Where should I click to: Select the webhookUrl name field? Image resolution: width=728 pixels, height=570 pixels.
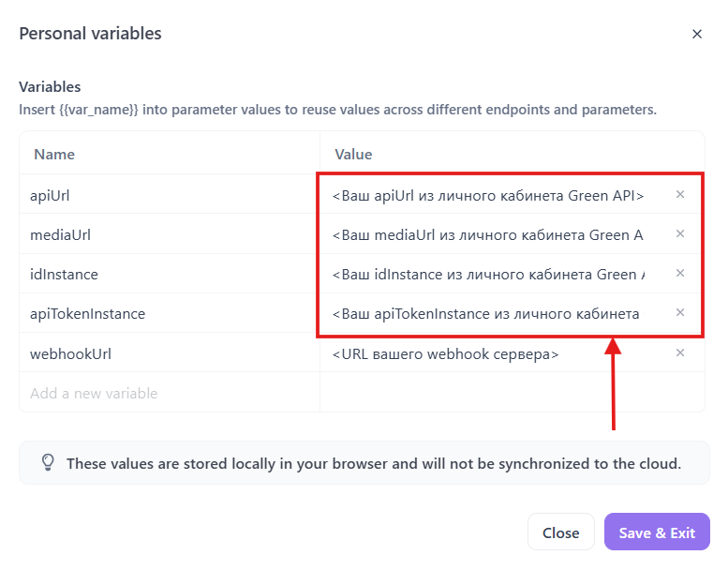point(169,354)
